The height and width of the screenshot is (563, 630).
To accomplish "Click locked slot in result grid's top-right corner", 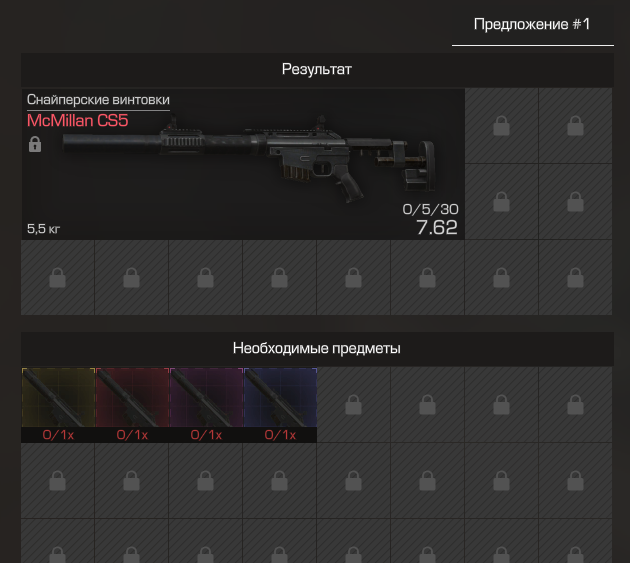I will 575,126.
